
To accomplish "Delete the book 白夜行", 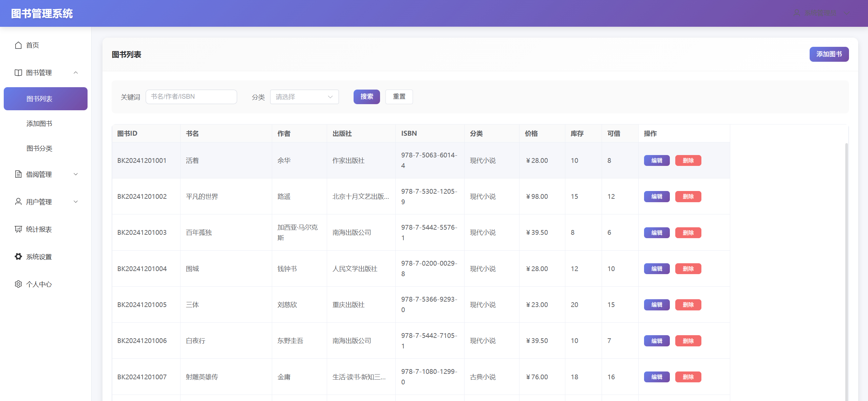I will (688, 341).
